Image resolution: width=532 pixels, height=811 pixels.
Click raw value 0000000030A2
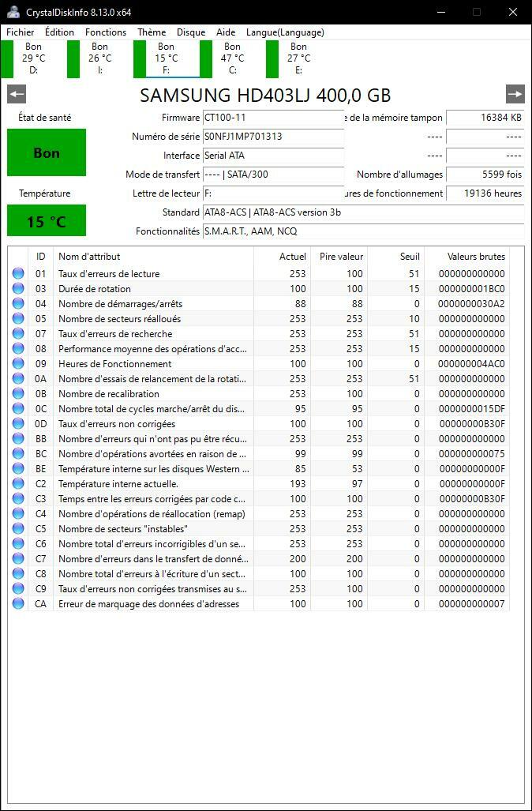coord(471,303)
